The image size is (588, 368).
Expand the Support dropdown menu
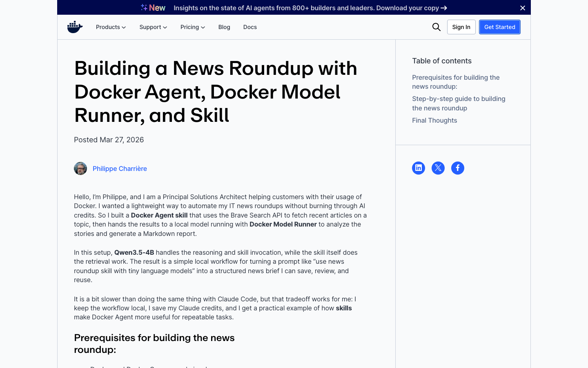153,27
